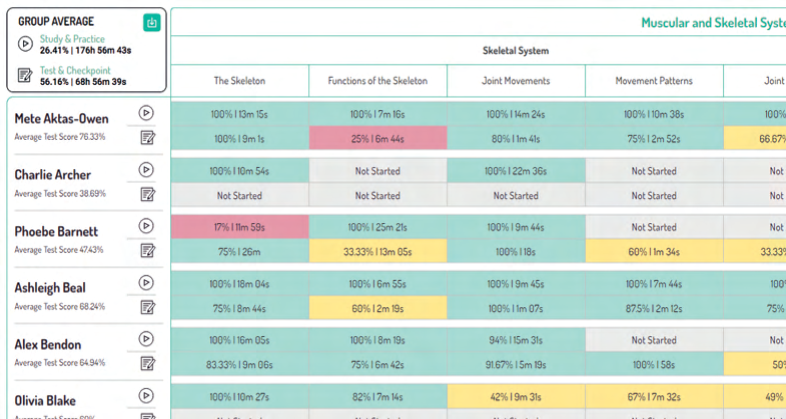Click Group Average Study & Practice play icon
Screen dimensions: 786x419
point(25,44)
